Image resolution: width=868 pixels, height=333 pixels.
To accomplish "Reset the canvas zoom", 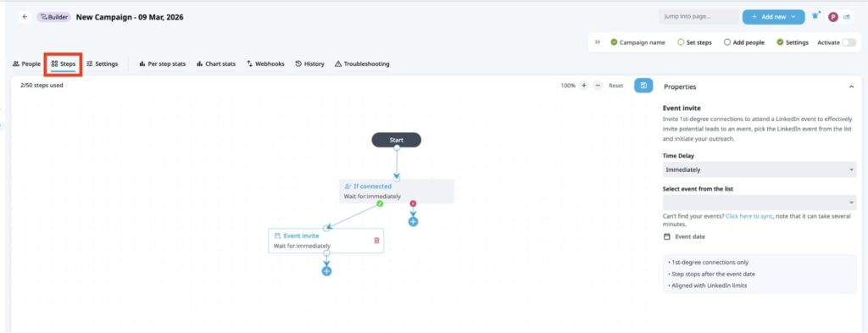I will (616, 86).
